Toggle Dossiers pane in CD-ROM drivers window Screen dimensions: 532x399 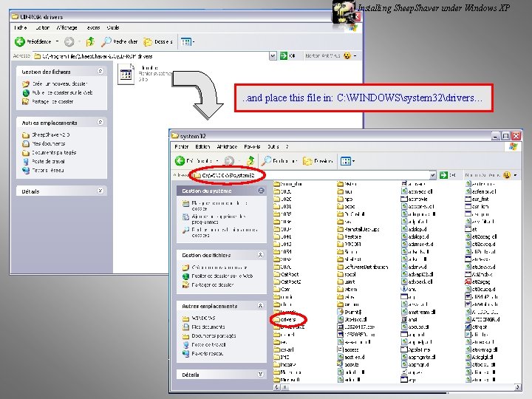pyautogui.click(x=158, y=41)
